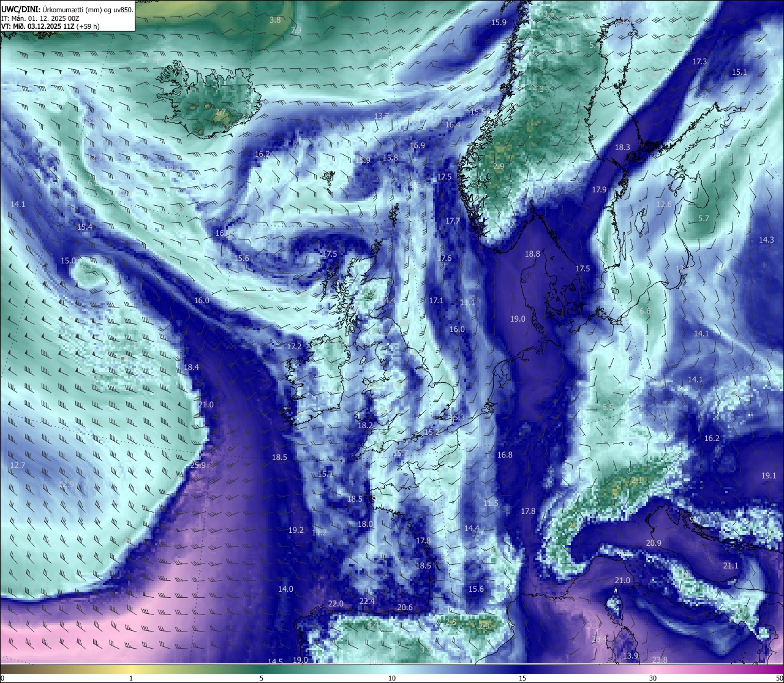Click the 15.9 value near Norway's north coast
784x683 pixels.
point(499,23)
